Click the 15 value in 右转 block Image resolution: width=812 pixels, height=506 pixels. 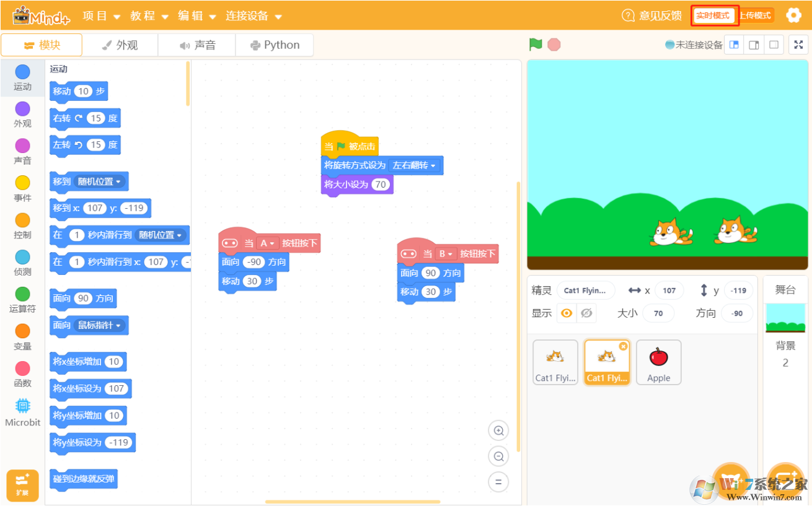(95, 118)
